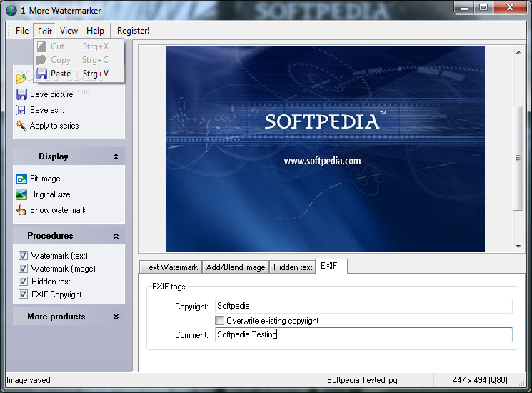Switch to the Add/Blend image tab

236,267
